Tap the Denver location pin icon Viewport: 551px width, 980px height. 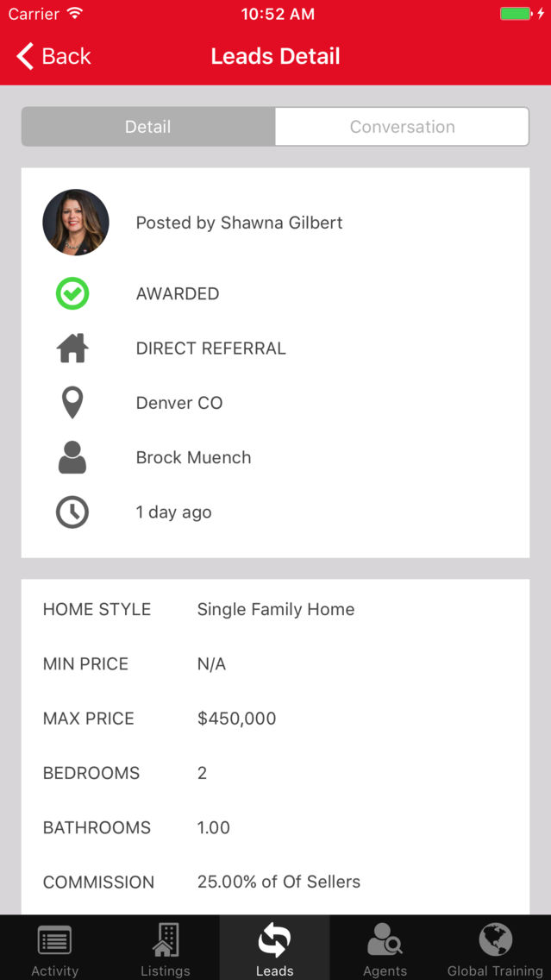pyautogui.click(x=72, y=402)
